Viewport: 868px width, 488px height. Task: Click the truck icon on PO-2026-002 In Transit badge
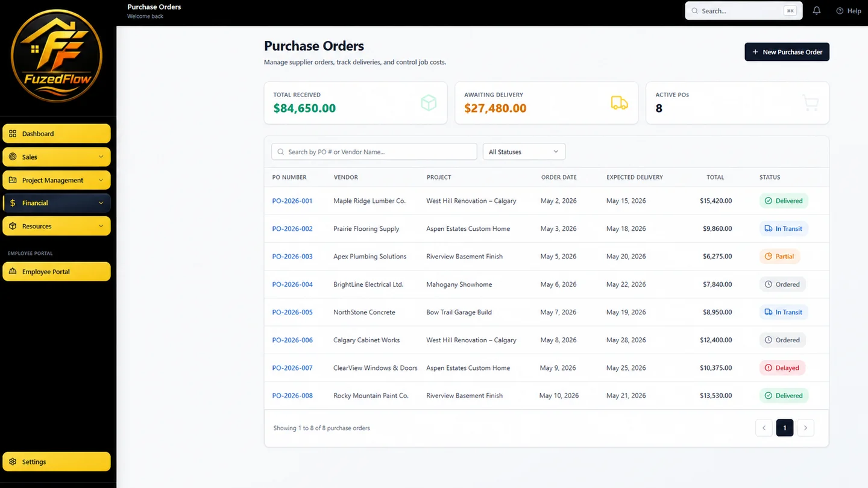pos(769,229)
